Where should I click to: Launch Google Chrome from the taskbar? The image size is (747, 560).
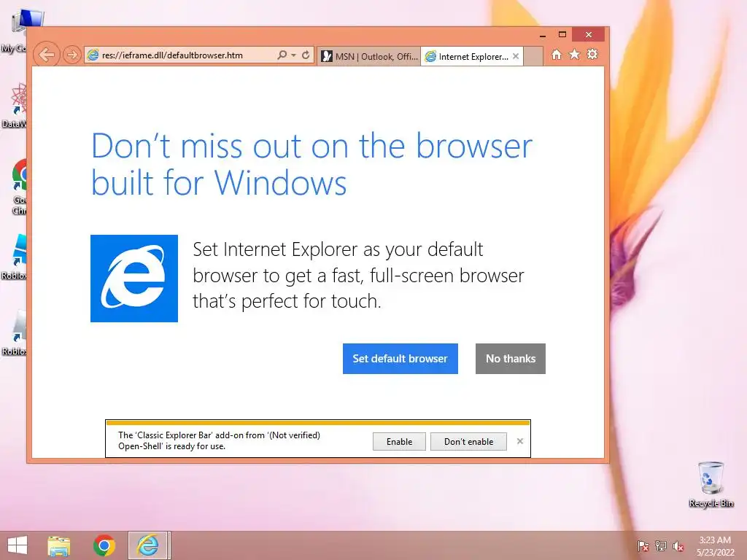click(104, 545)
